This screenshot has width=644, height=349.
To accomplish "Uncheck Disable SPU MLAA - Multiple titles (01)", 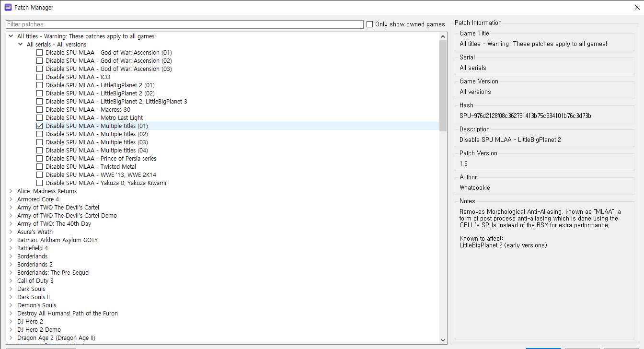I will 39,126.
